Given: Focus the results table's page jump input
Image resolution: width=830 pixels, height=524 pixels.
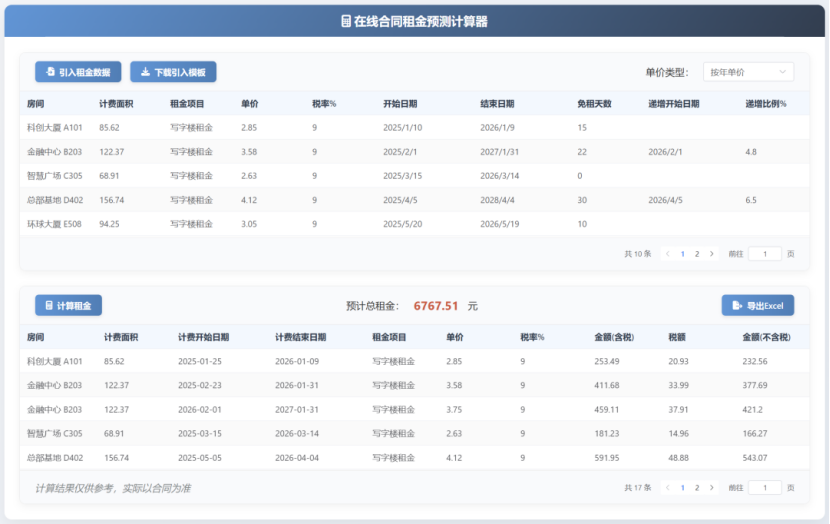Looking at the screenshot, I should point(765,488).
